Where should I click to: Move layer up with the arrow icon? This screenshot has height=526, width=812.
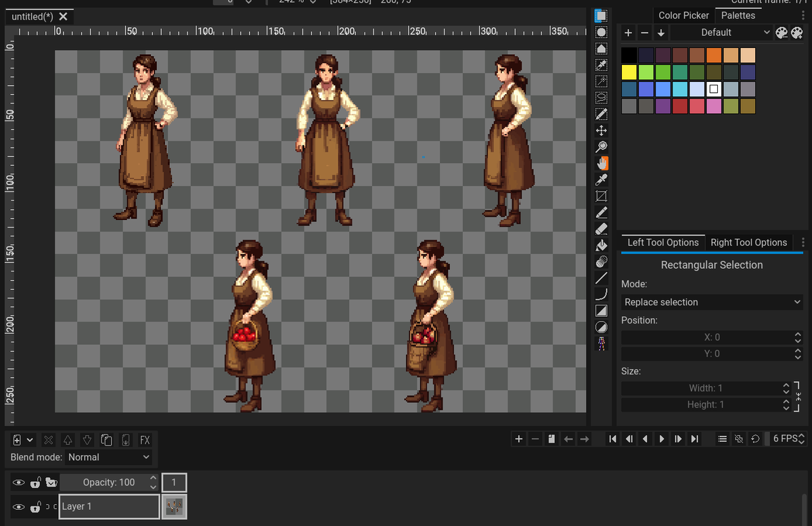(x=68, y=440)
